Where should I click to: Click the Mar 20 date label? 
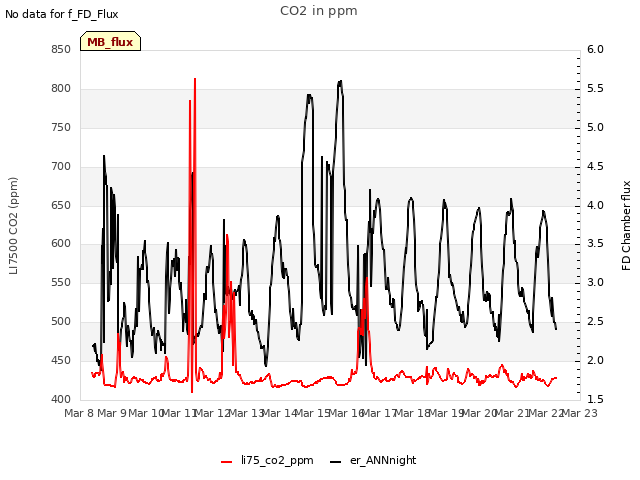tap(479, 413)
